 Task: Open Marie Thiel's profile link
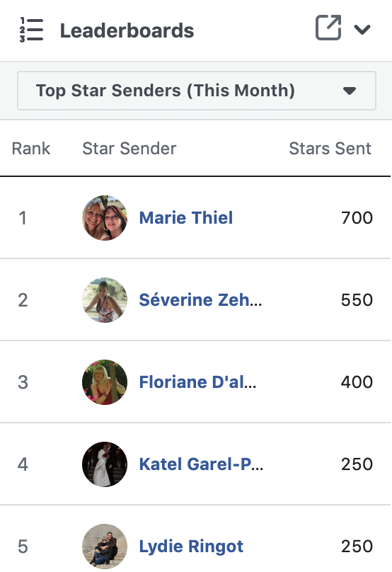point(186,218)
